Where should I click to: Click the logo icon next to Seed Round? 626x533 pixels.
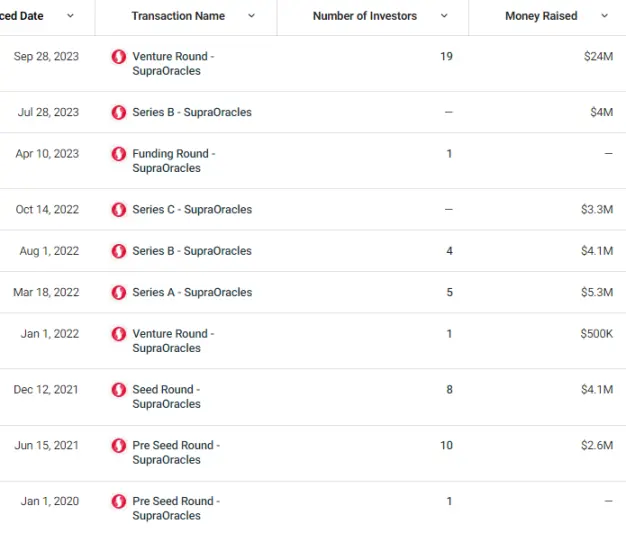click(119, 390)
